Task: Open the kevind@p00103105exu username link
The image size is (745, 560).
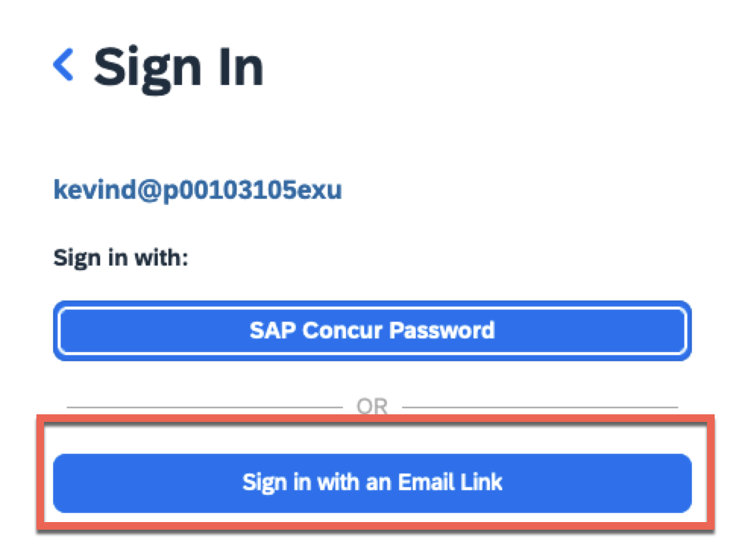Action: pos(197,190)
